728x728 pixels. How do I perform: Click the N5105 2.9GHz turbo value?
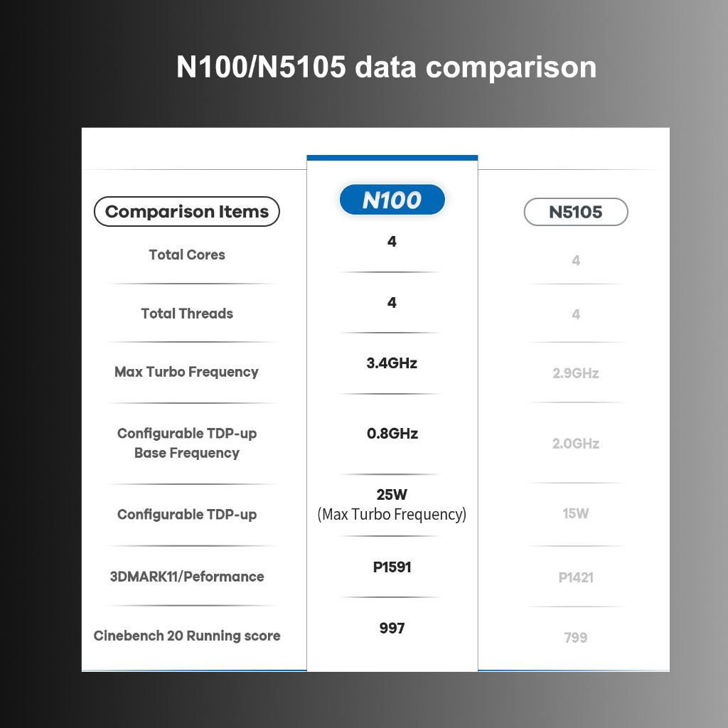pos(576,373)
